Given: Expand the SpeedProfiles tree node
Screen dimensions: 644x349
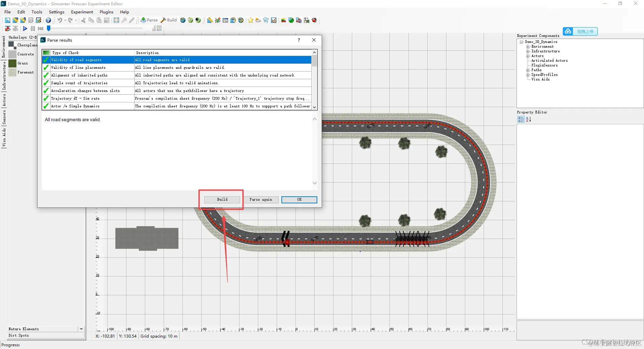Looking at the screenshot, I should coord(528,75).
